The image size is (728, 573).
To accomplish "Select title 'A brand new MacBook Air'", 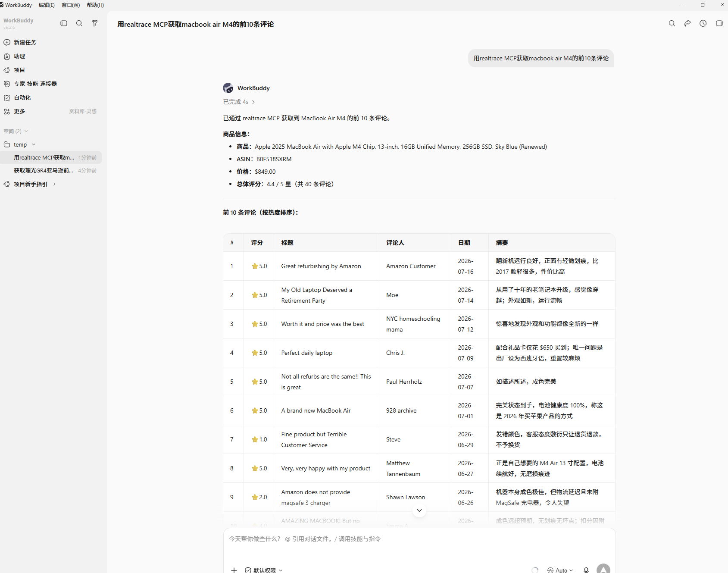I will click(x=316, y=410).
